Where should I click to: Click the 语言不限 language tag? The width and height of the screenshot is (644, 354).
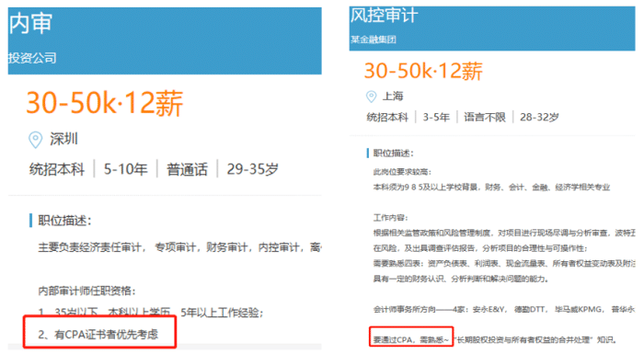(x=485, y=117)
